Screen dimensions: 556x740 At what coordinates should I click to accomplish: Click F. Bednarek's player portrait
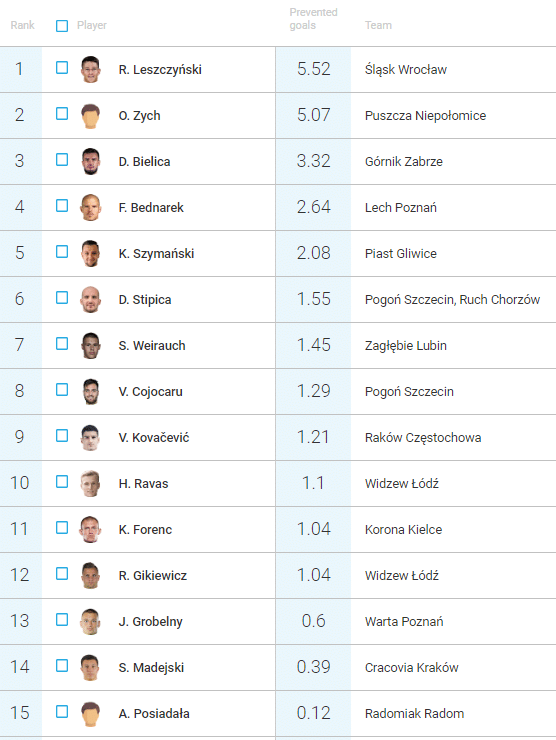click(90, 208)
